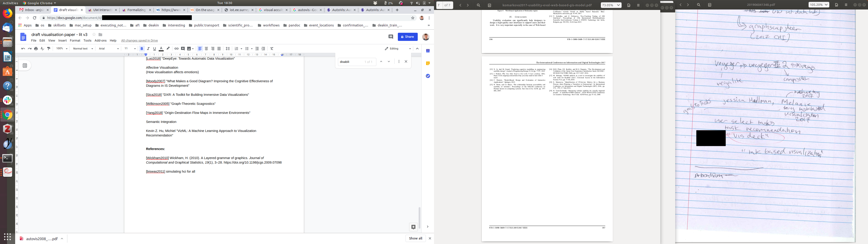Click the blue Share button
Image resolution: width=868 pixels, height=244 pixels.
pyautogui.click(x=407, y=37)
